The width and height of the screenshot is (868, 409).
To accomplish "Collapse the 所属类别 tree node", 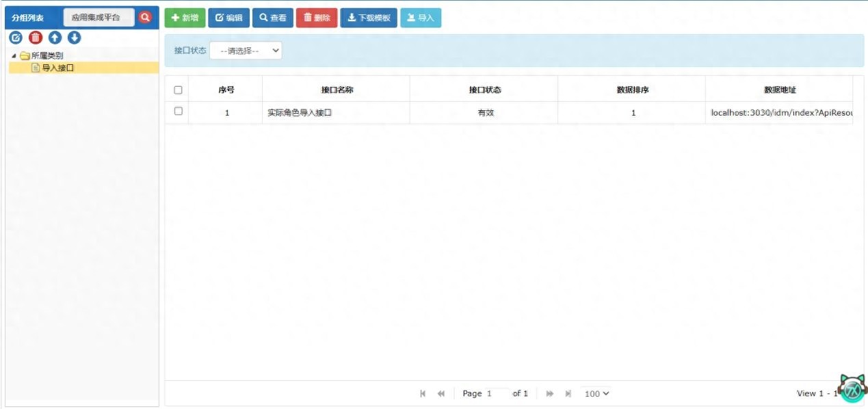I will click(14, 56).
